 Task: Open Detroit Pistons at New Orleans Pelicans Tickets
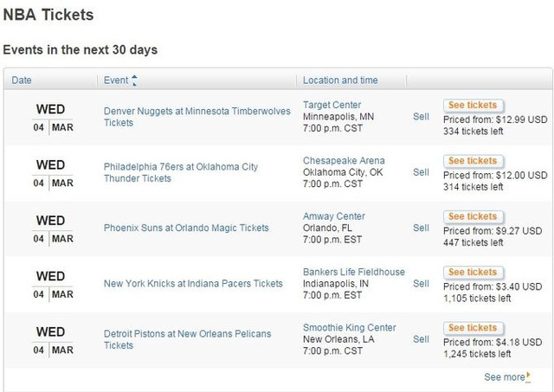[x=187, y=339]
